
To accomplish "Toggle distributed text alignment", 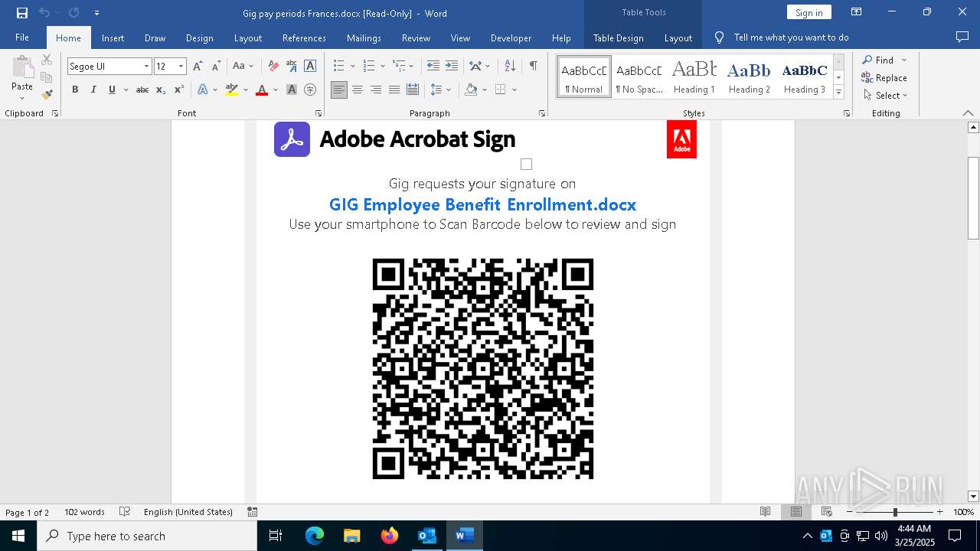I will (x=413, y=90).
